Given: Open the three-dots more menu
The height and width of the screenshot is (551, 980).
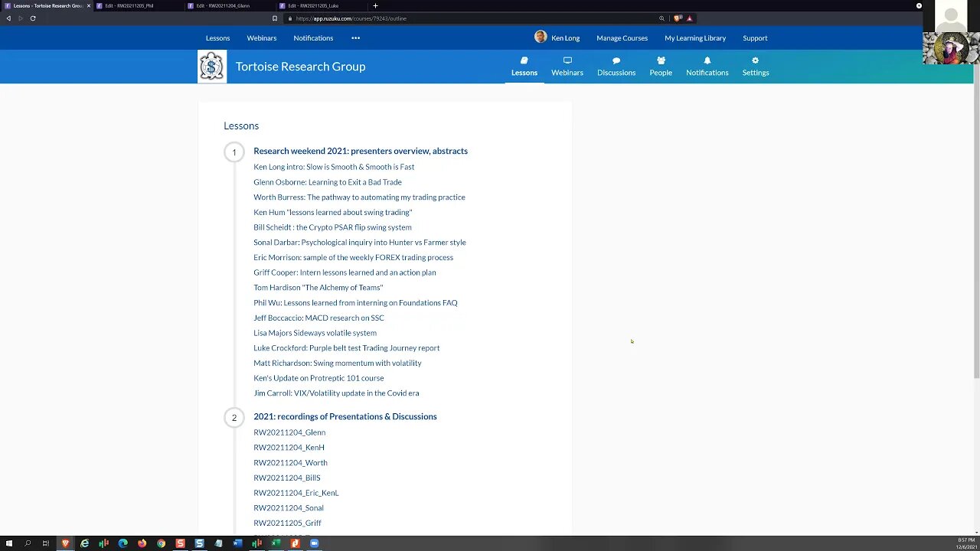Looking at the screenshot, I should point(355,37).
